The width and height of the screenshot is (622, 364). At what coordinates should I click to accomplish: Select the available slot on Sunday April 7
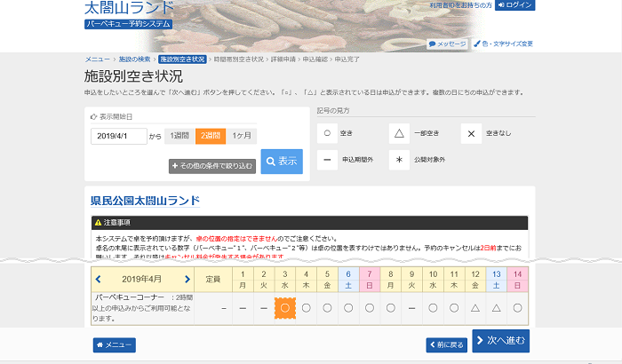coord(370,308)
